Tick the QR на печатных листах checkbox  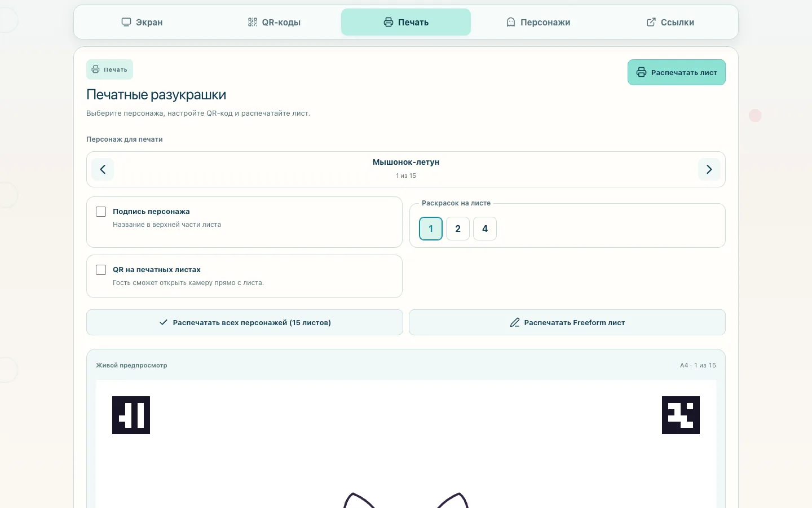point(101,270)
